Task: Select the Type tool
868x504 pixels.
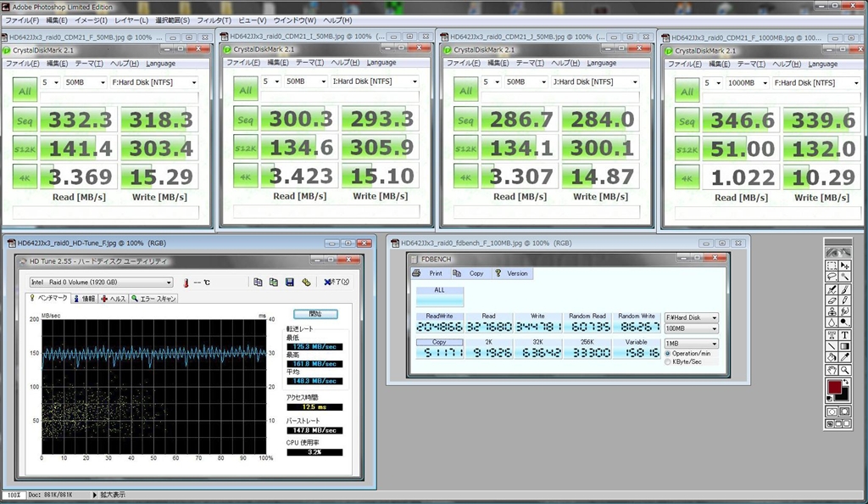Action: [x=845, y=335]
